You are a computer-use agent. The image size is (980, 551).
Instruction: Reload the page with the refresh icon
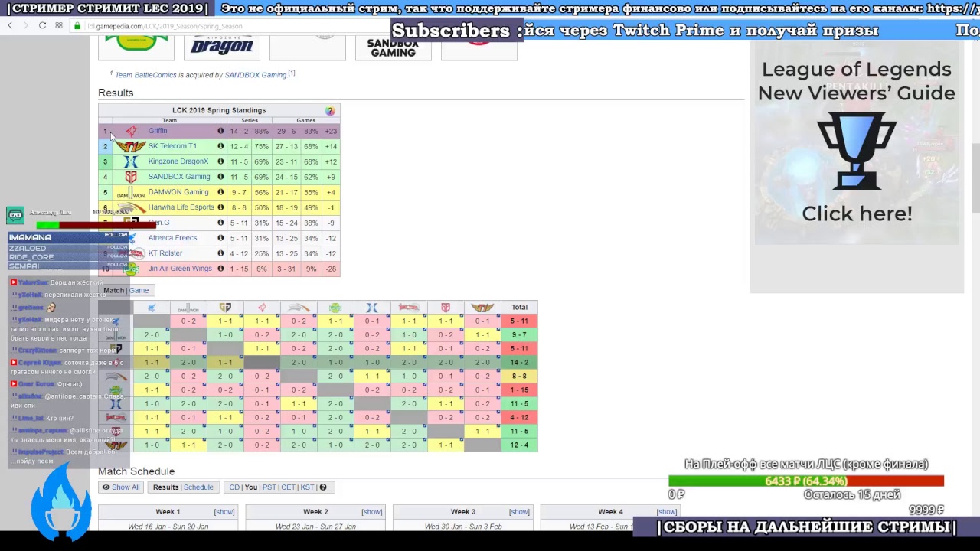pyautogui.click(x=42, y=25)
